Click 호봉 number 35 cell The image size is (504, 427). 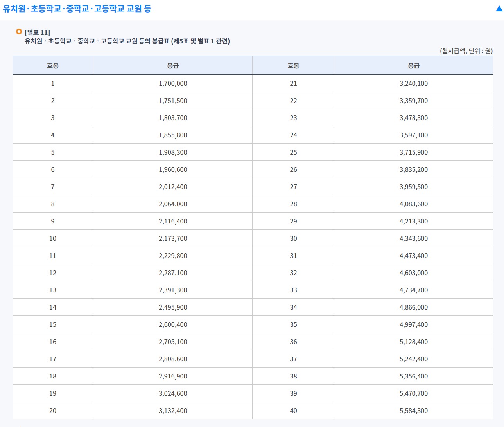tap(293, 324)
